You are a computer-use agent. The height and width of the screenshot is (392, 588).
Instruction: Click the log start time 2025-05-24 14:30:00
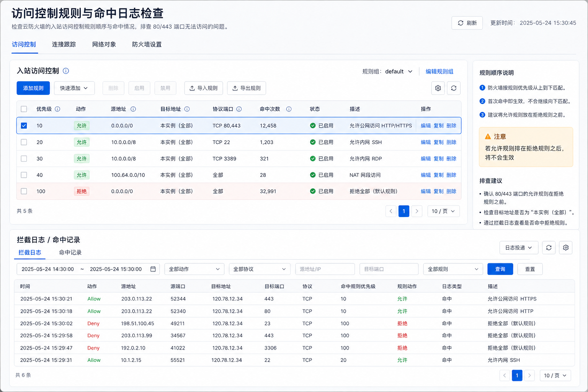point(48,269)
